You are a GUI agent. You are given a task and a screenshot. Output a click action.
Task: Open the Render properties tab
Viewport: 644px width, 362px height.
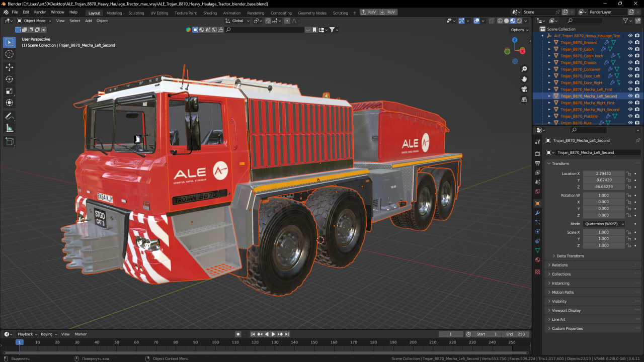pos(537,153)
